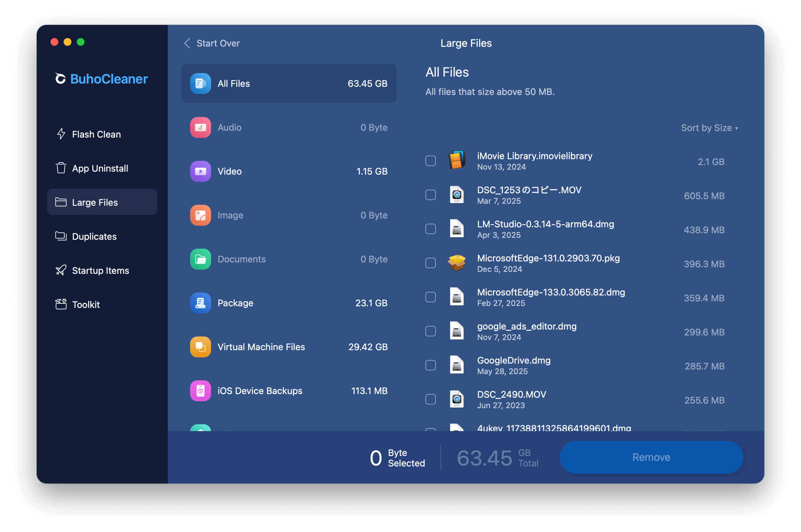Open the Sort by Size dropdown
The image size is (801, 532).
click(709, 128)
